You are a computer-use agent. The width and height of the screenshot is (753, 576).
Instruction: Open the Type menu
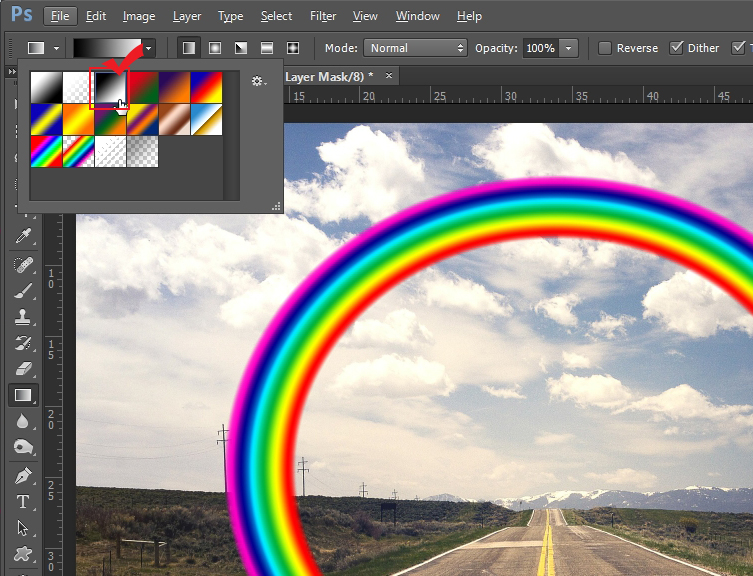231,16
